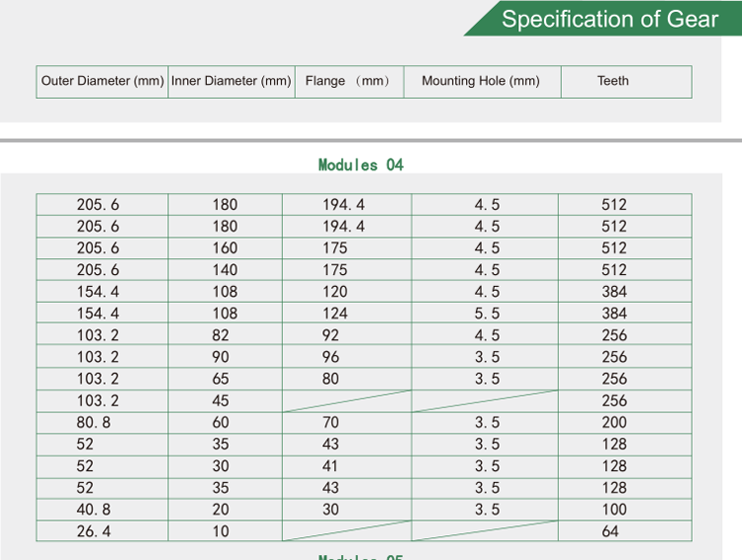The width and height of the screenshot is (742, 560).
Task: Click the 'Specification of Gear' banner title
Action: point(609,20)
